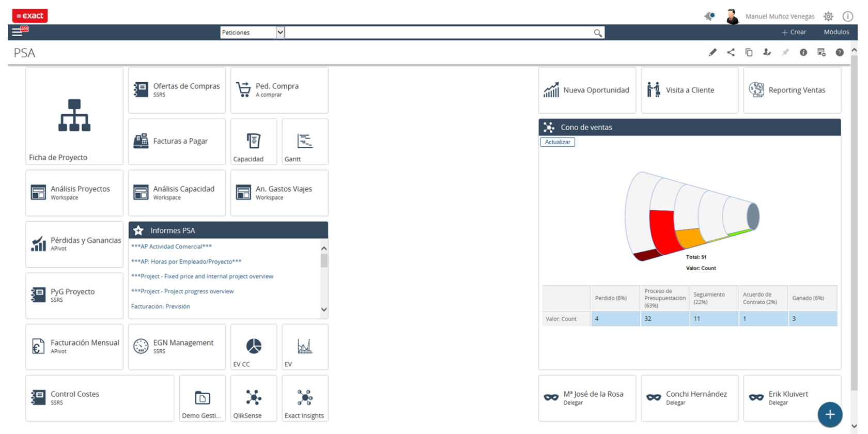Screen dimensions: 868x434
Task: Click the circled info icon beside the gear
Action: coord(848,17)
